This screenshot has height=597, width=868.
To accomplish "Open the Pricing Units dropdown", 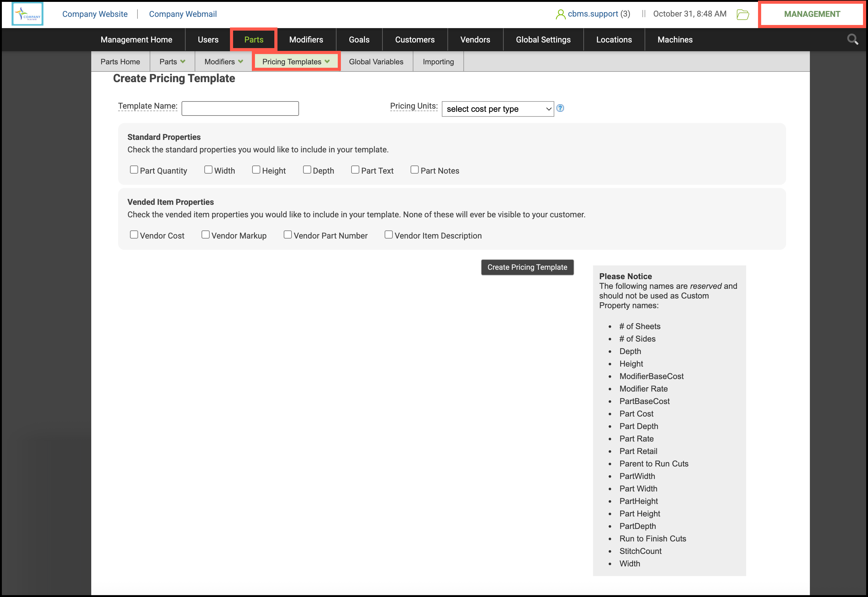I will coord(497,109).
